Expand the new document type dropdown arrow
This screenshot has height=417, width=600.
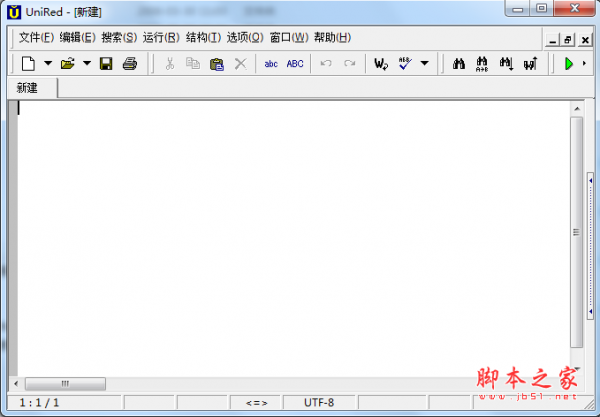tap(48, 64)
